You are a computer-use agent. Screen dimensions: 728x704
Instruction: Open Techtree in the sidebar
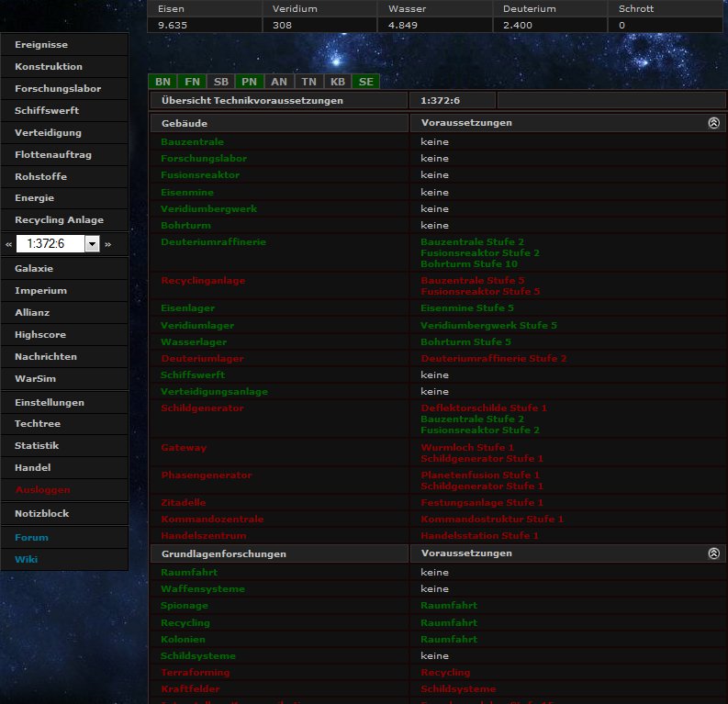click(x=64, y=424)
